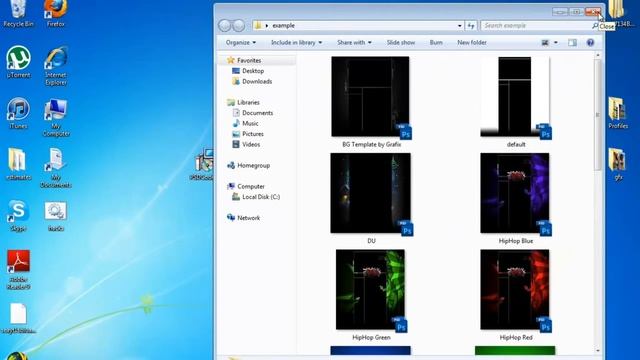Viewport: 640px width, 360px height.
Task: Open Downloads under Favorites
Action: coord(257,81)
